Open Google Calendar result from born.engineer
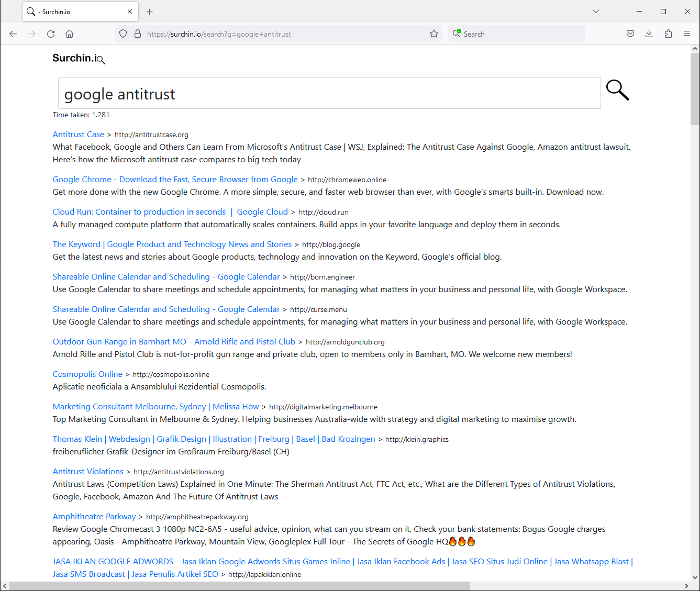 click(x=166, y=277)
